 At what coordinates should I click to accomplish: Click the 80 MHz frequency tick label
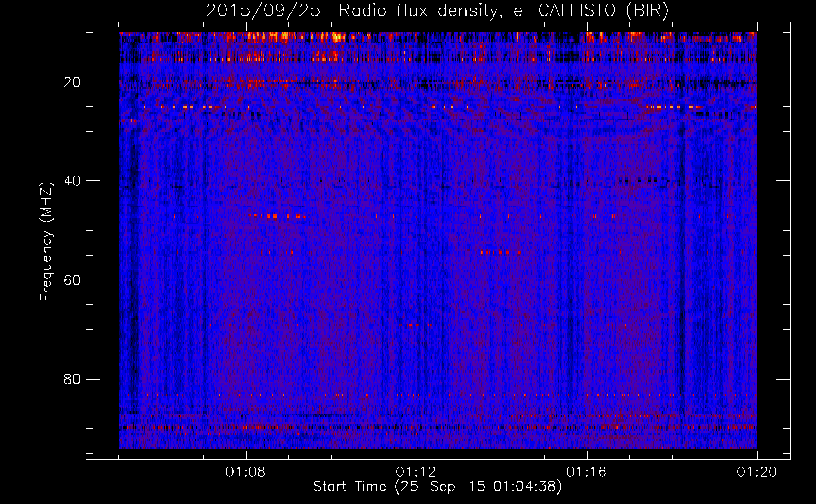[72, 379]
